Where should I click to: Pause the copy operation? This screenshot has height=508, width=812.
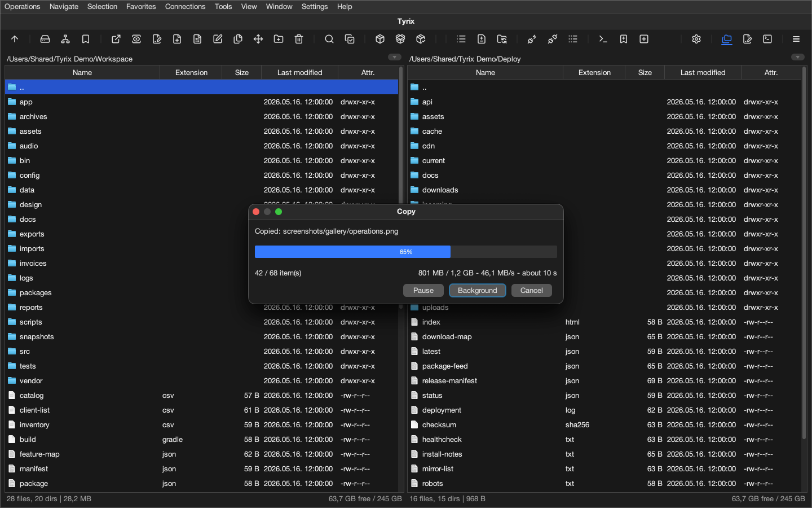[423, 290]
